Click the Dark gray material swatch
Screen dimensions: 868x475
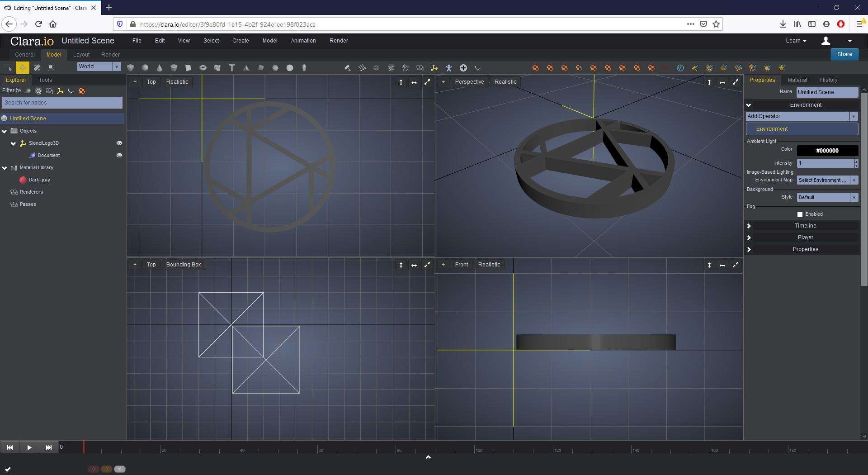pyautogui.click(x=23, y=180)
